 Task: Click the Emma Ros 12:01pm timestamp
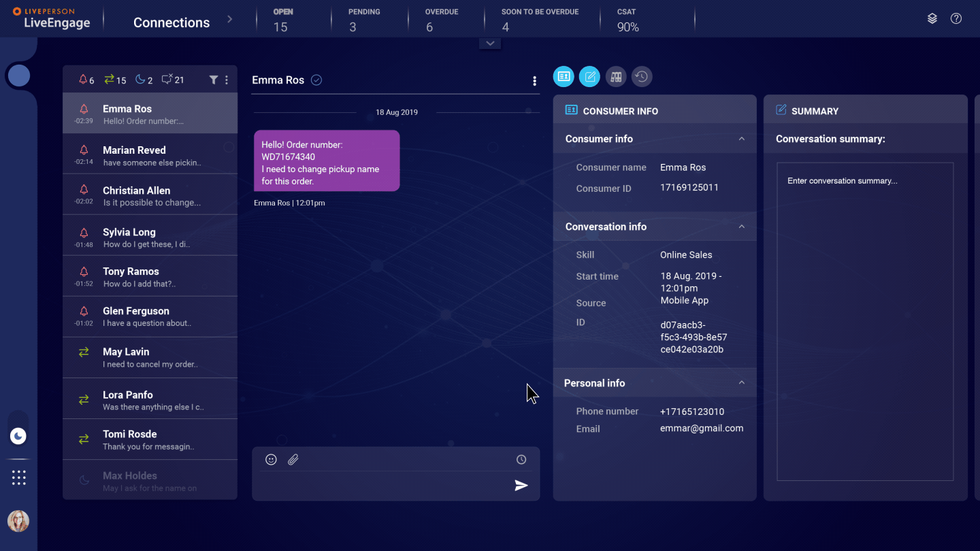(289, 203)
